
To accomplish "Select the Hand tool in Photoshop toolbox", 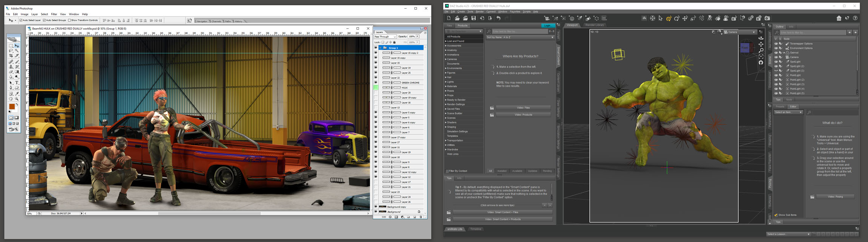I will 11,99.
